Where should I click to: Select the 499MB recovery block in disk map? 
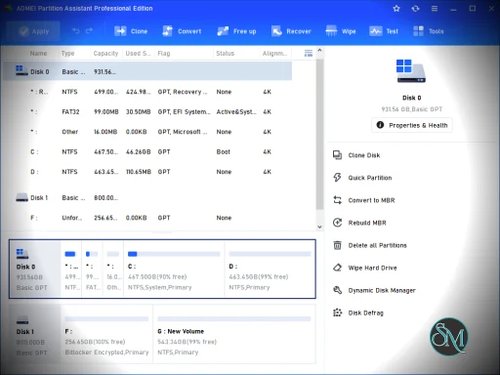click(x=71, y=269)
